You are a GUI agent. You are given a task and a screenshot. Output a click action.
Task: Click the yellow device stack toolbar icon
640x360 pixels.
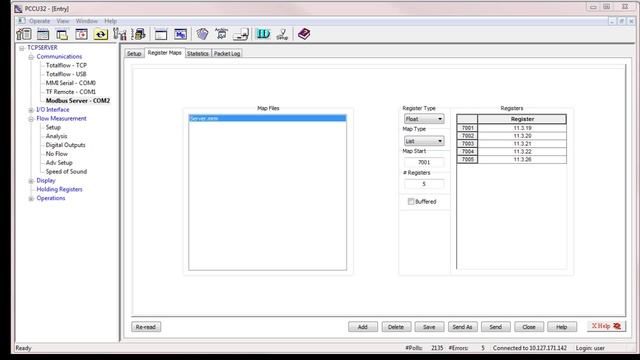[x=139, y=34]
